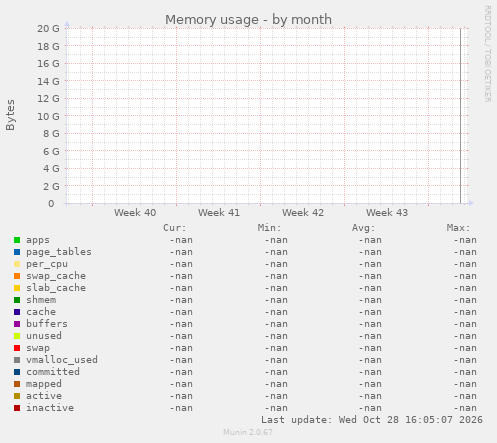Click the '2 G' y-axis label
This screenshot has height=443, width=497.
tap(51, 186)
